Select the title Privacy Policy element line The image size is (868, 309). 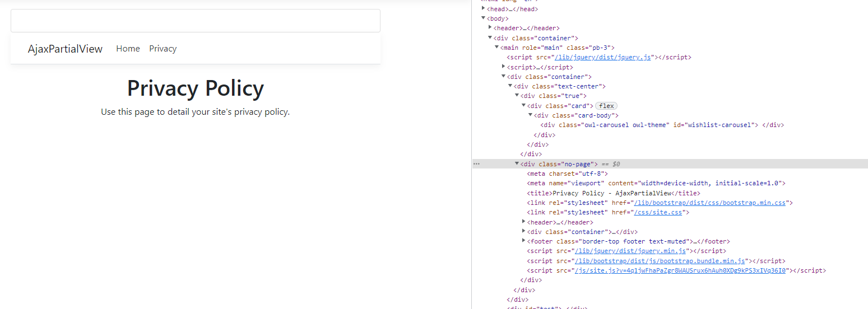point(614,193)
